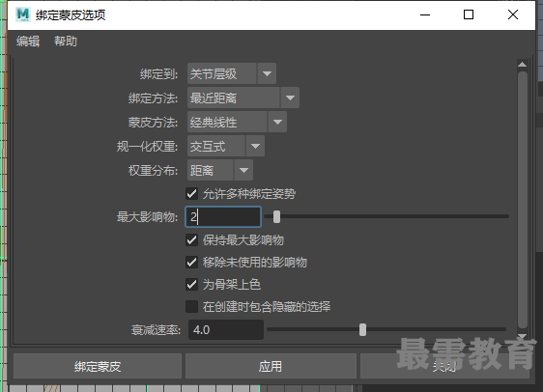This screenshot has height=392, width=543.
Task: Open the 权重分布 dropdown showing 距离
Action: pyautogui.click(x=220, y=170)
